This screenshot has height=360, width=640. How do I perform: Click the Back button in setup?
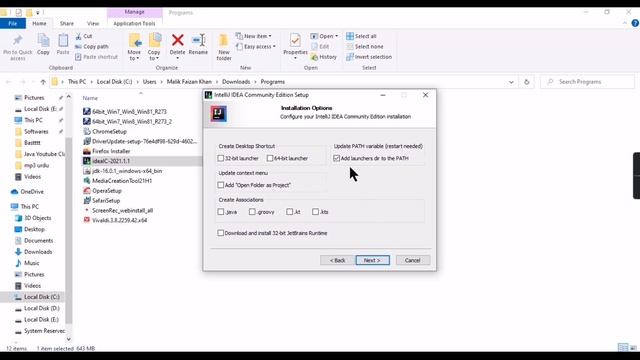click(x=337, y=260)
